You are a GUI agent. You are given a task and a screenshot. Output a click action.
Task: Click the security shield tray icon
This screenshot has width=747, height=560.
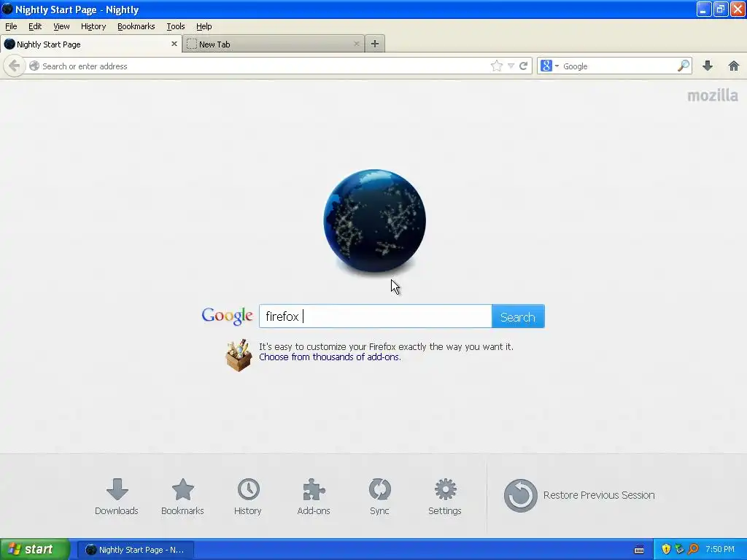click(666, 549)
